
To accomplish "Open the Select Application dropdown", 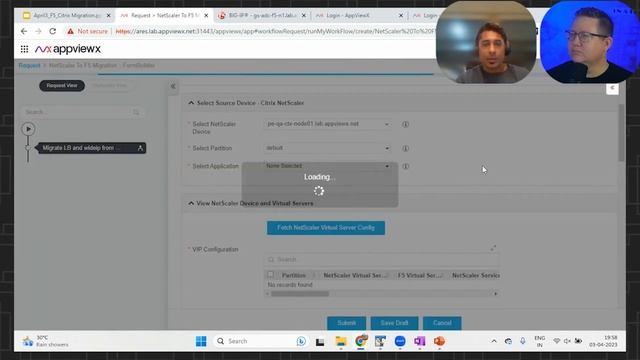I will 328,166.
